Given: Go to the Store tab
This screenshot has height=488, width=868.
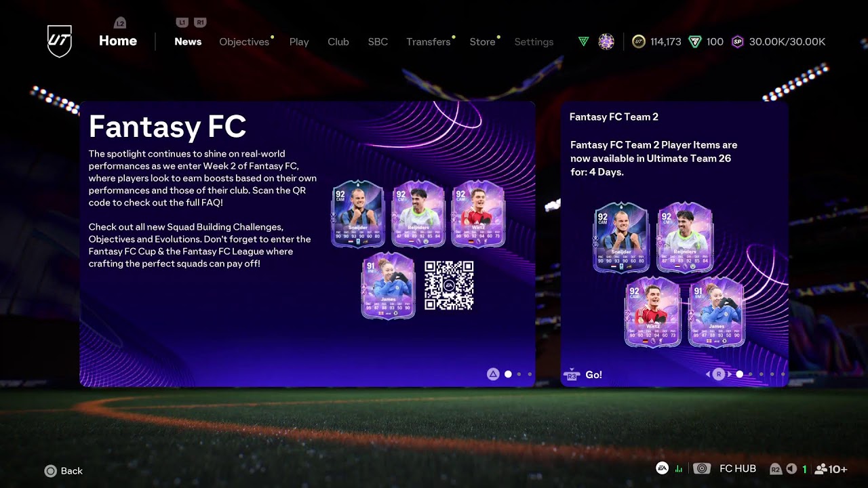Looking at the screenshot, I should tap(483, 42).
